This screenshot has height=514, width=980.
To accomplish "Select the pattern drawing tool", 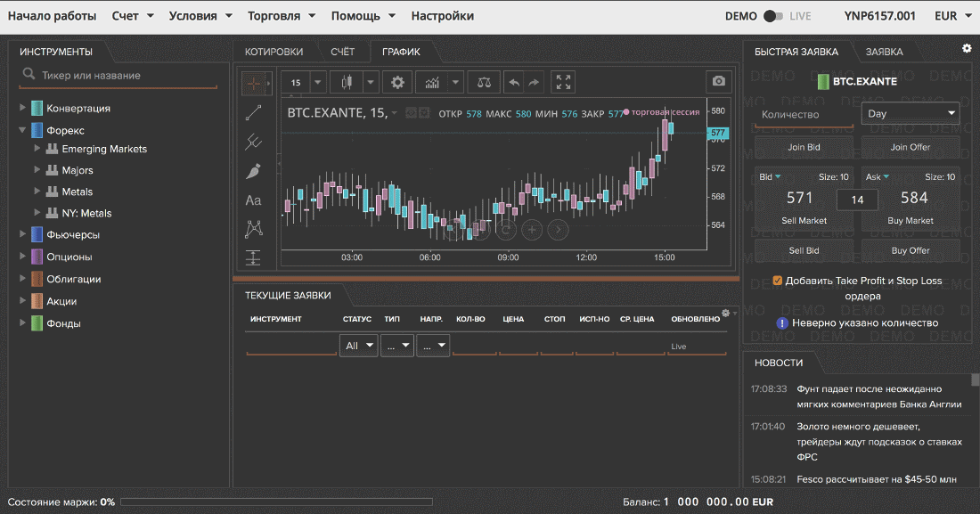I will [253, 229].
